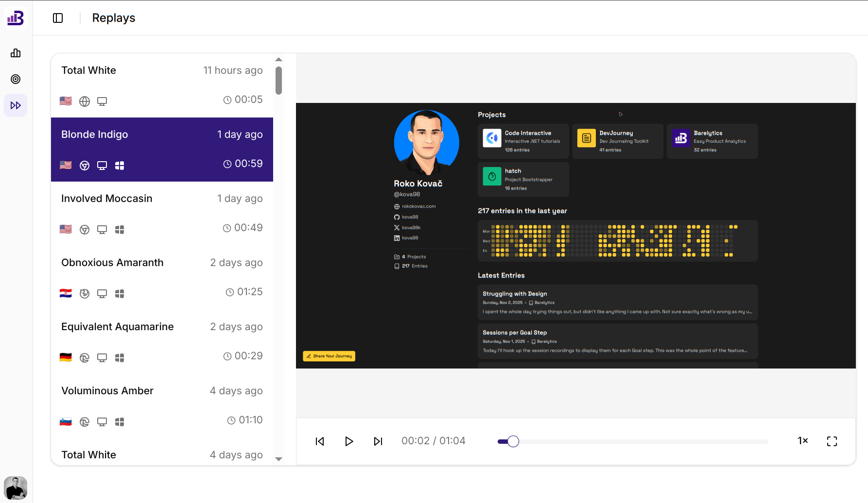
Task: Click the Barelytics logo icon
Action: click(16, 18)
